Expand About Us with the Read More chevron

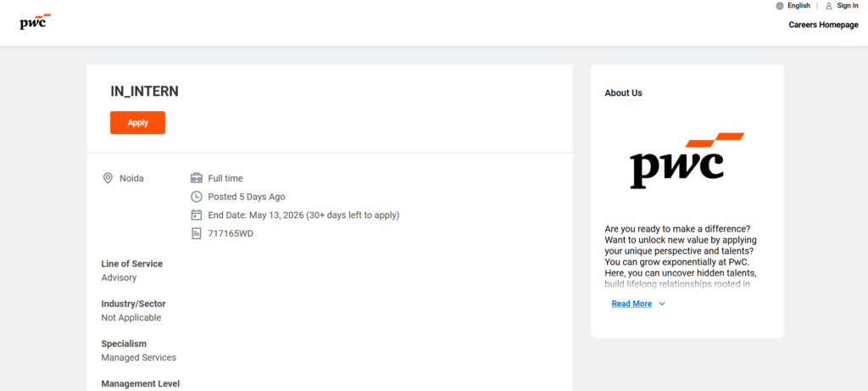662,304
